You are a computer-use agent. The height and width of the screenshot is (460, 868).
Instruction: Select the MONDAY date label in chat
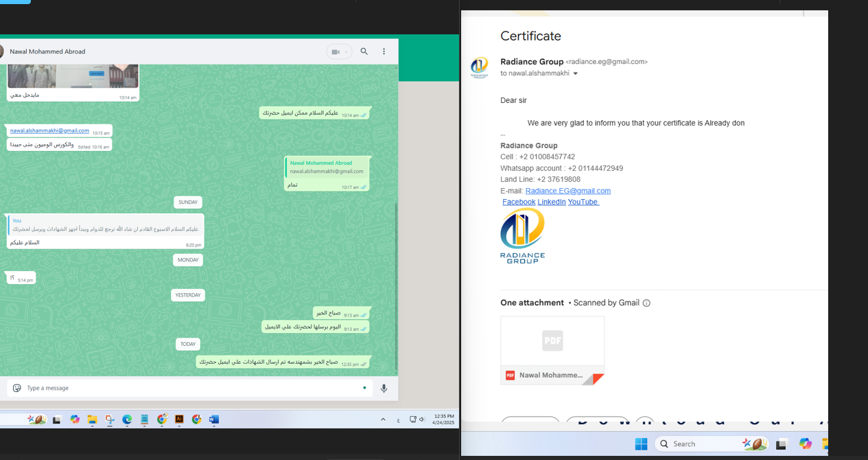(x=188, y=260)
